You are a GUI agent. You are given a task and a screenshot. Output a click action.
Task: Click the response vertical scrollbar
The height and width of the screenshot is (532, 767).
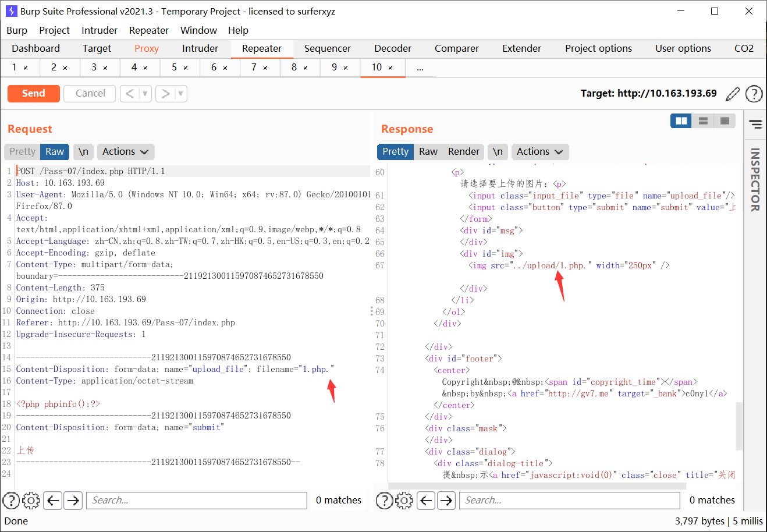click(x=739, y=426)
